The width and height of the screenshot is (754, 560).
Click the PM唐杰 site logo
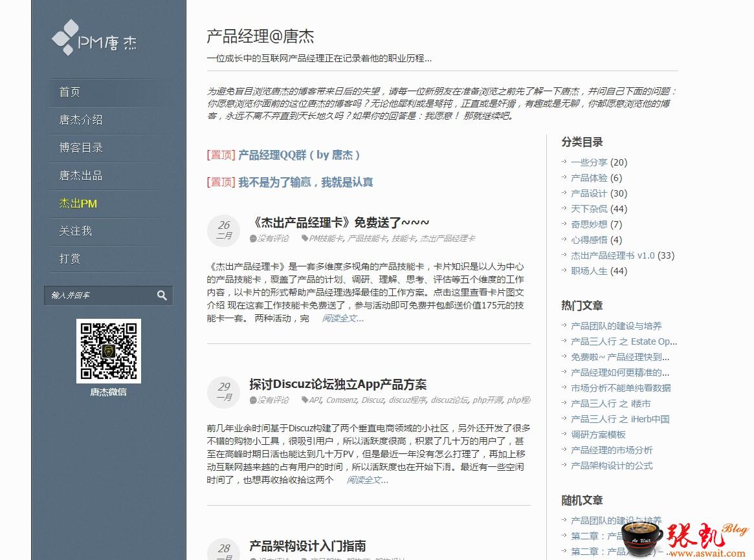94,38
